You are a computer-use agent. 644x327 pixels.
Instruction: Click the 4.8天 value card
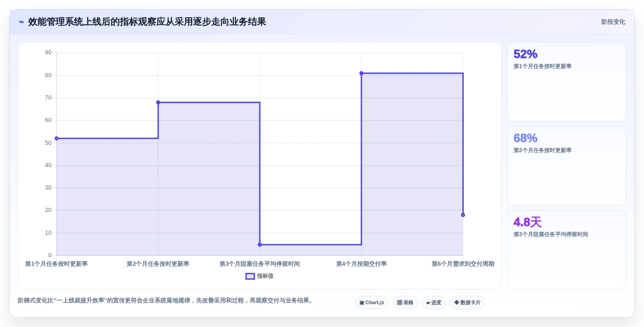tap(567, 250)
